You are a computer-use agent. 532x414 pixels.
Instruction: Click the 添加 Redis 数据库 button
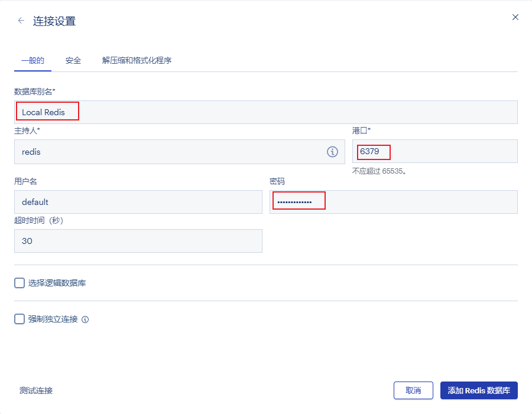[x=479, y=390]
